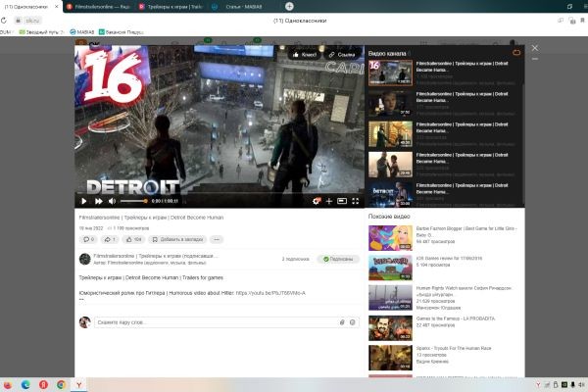Switch to Статьи - MABIAB browser tab

[x=244, y=7]
